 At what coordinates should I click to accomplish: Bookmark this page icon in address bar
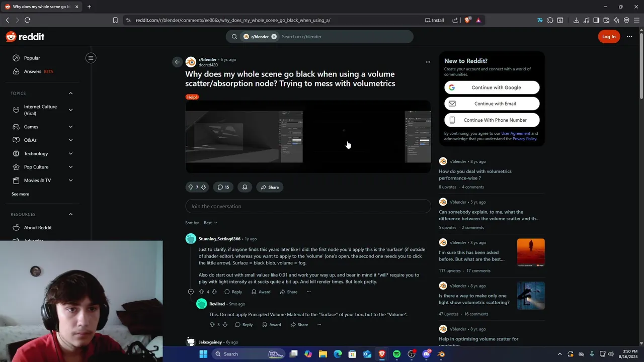tap(115, 20)
